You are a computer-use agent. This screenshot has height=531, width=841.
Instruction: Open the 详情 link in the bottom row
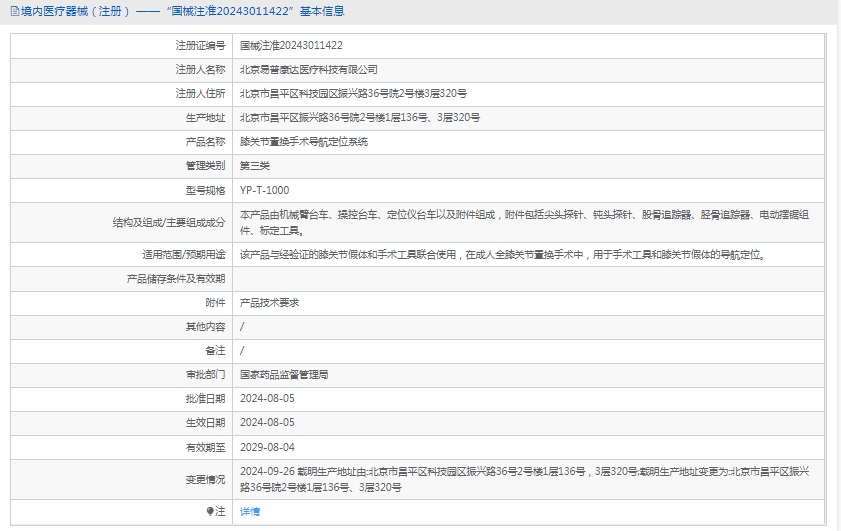click(x=249, y=511)
